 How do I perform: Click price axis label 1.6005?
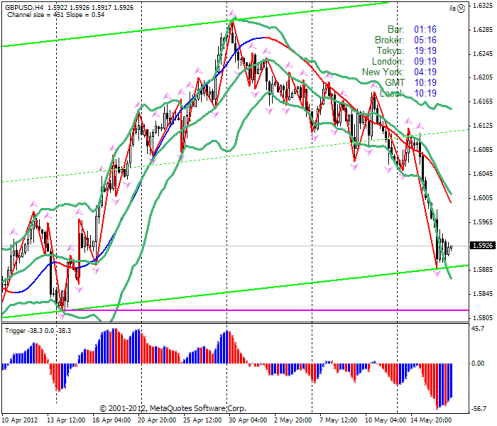[x=483, y=198]
